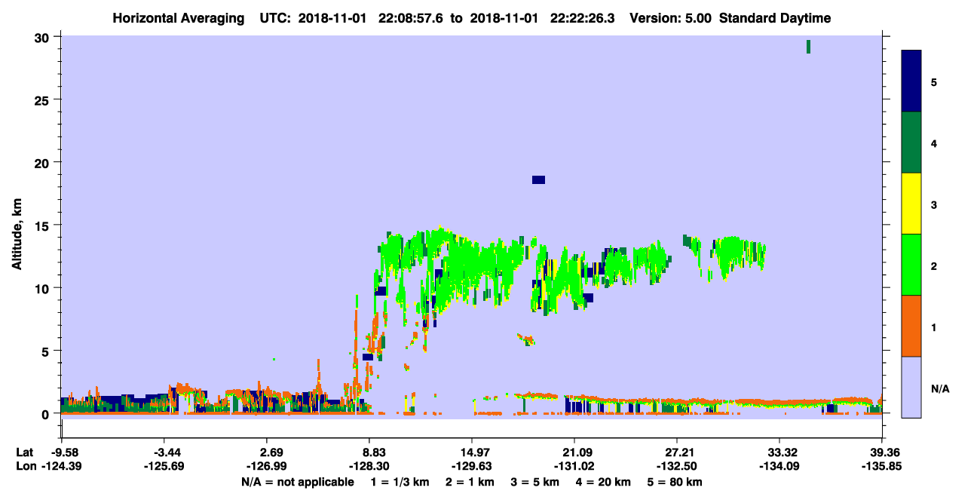
Task: Click the dark green colorbar segment labeled 4
Action: tap(911, 143)
